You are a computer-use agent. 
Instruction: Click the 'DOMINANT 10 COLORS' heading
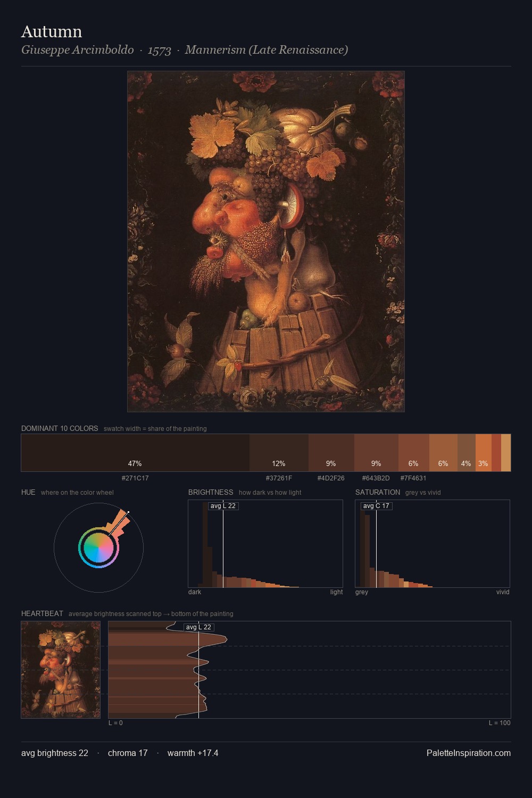60,428
